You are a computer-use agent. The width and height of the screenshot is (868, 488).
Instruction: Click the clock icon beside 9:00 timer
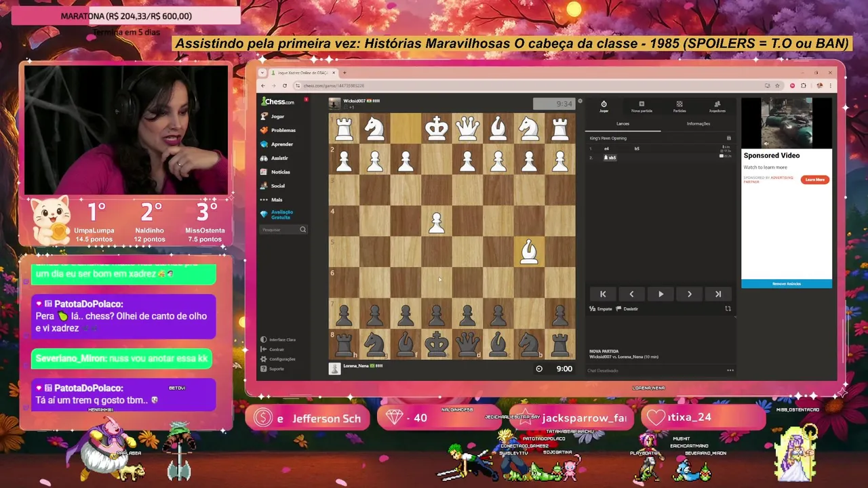539,369
